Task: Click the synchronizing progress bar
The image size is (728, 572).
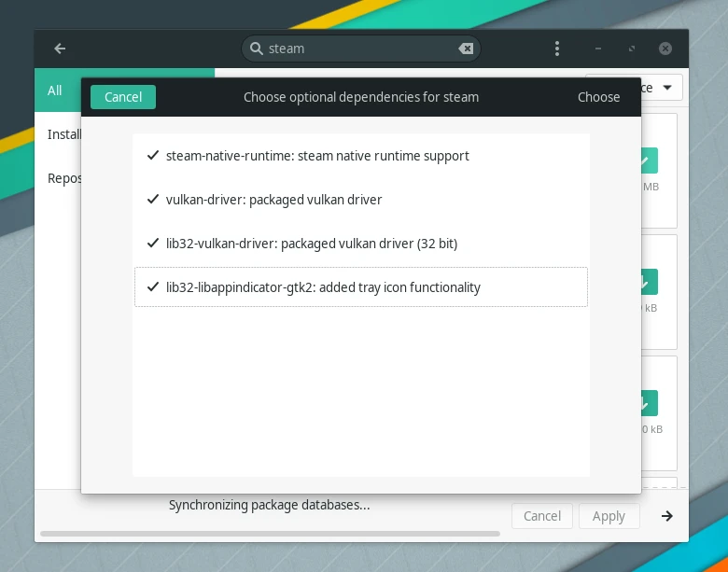Action: (271, 534)
